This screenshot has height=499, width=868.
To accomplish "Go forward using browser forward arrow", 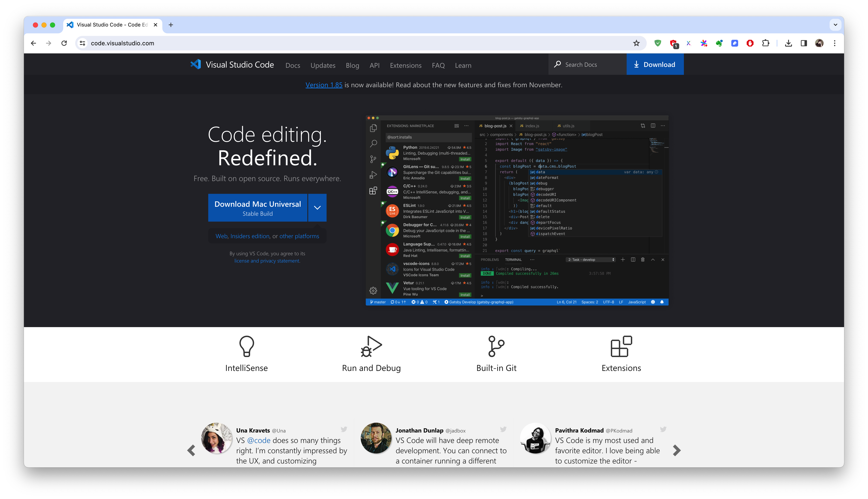I will 49,43.
